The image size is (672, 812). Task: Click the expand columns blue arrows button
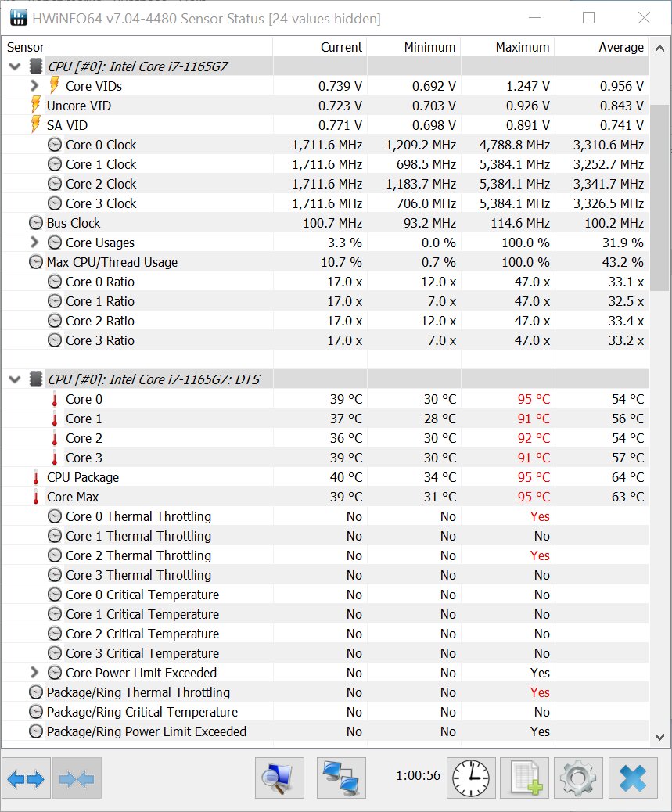coord(26,778)
